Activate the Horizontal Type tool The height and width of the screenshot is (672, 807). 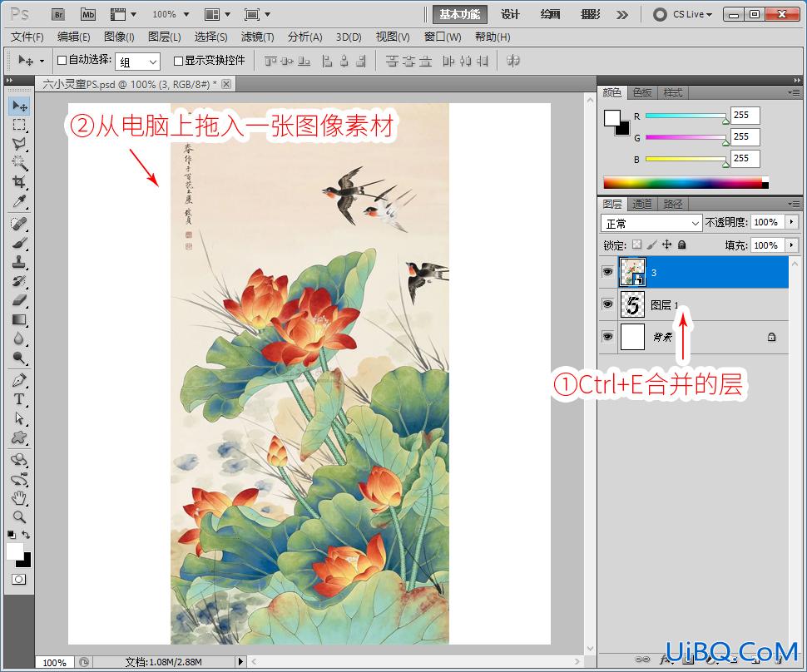tap(20, 399)
